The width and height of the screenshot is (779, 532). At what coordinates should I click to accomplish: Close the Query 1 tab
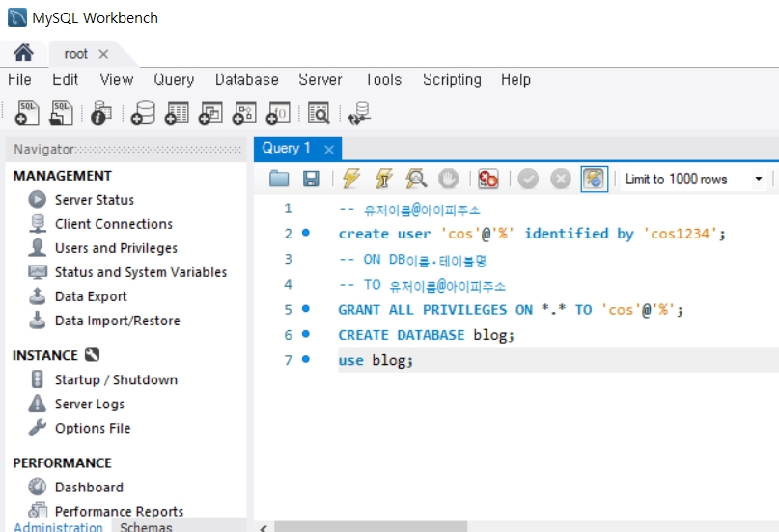pyautogui.click(x=329, y=150)
